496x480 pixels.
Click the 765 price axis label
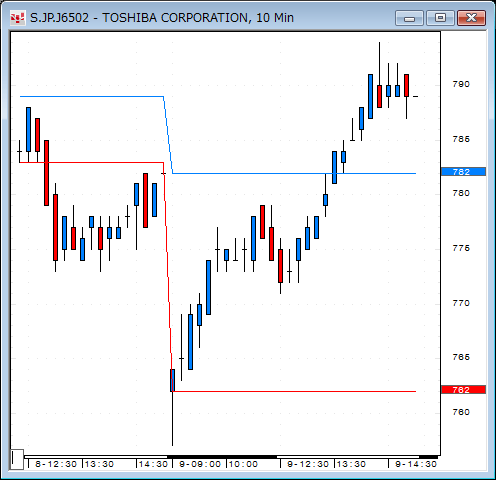(x=461, y=357)
